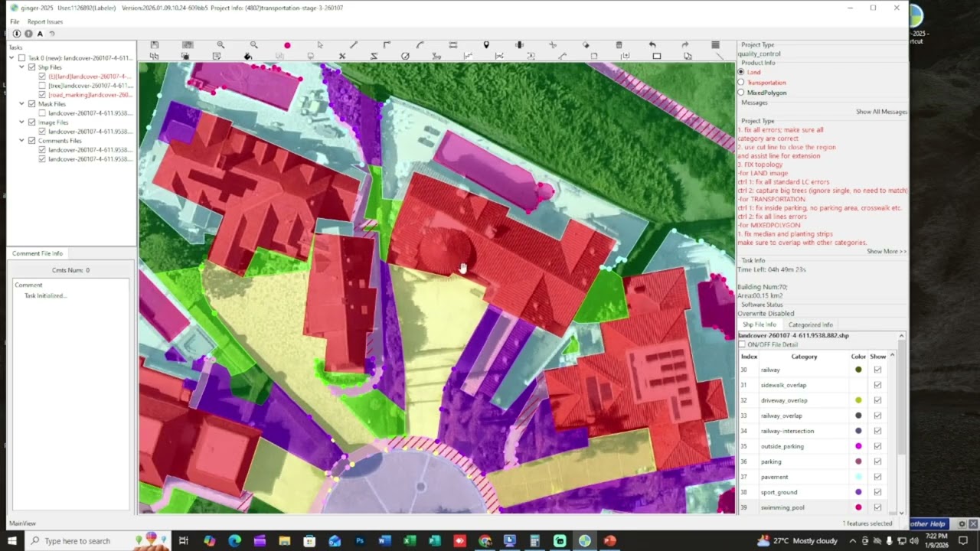This screenshot has height=551, width=980.
Task: Click the pink record dot tool
Action: click(x=287, y=45)
